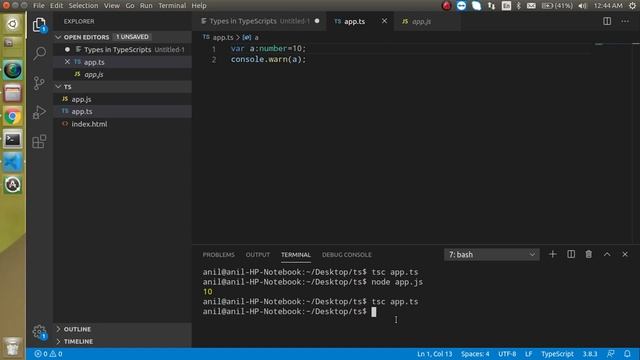This screenshot has width=640, height=360.
Task: Close the terminal panel
Action: (625, 254)
